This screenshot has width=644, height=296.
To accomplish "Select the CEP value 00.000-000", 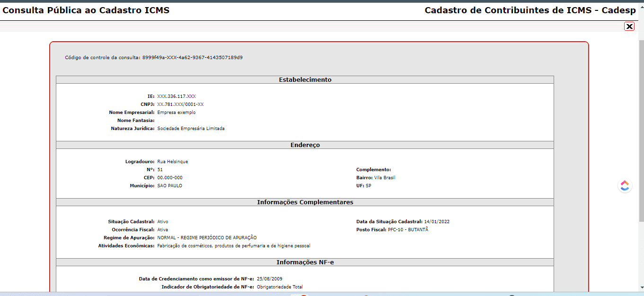I will pos(169,178).
